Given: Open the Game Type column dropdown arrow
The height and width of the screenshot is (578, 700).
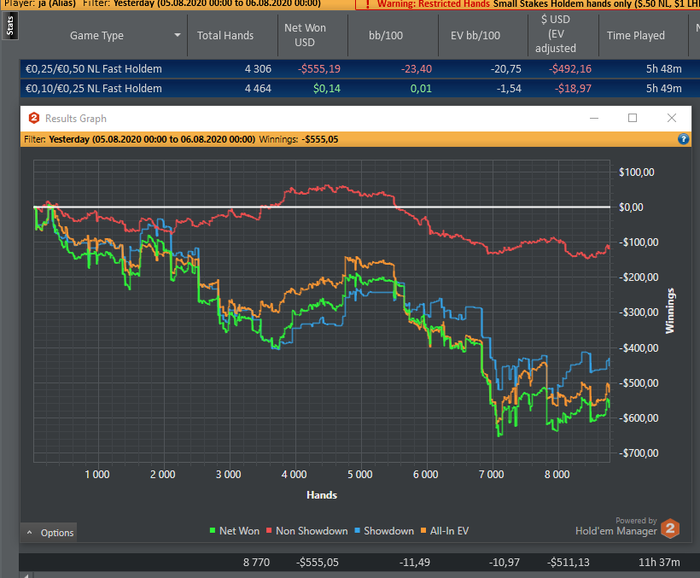Looking at the screenshot, I should click(x=177, y=35).
